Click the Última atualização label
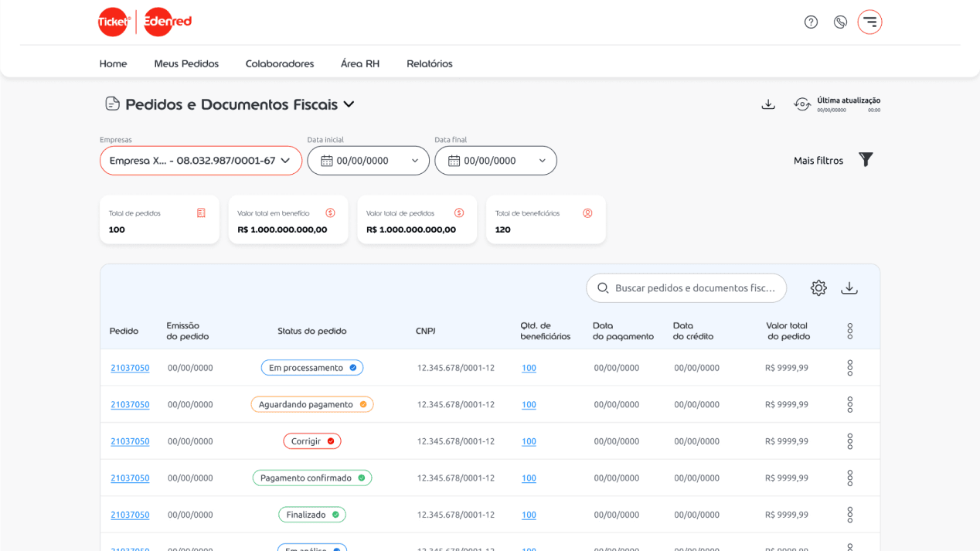980x551 pixels. tap(849, 100)
